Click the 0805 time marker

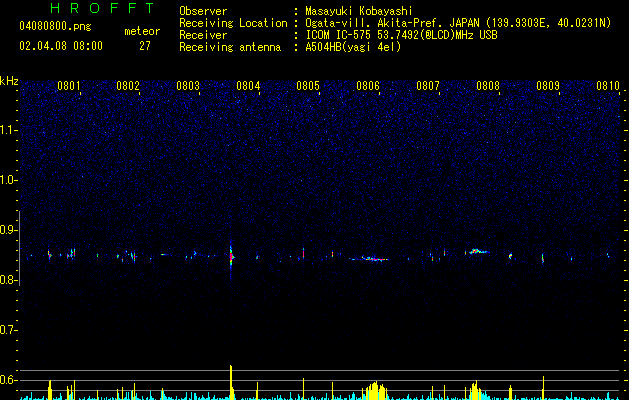308,86
